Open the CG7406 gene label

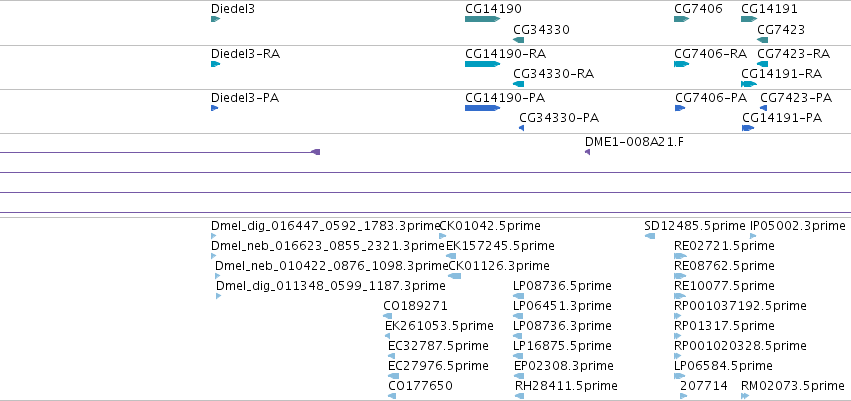[x=698, y=9]
